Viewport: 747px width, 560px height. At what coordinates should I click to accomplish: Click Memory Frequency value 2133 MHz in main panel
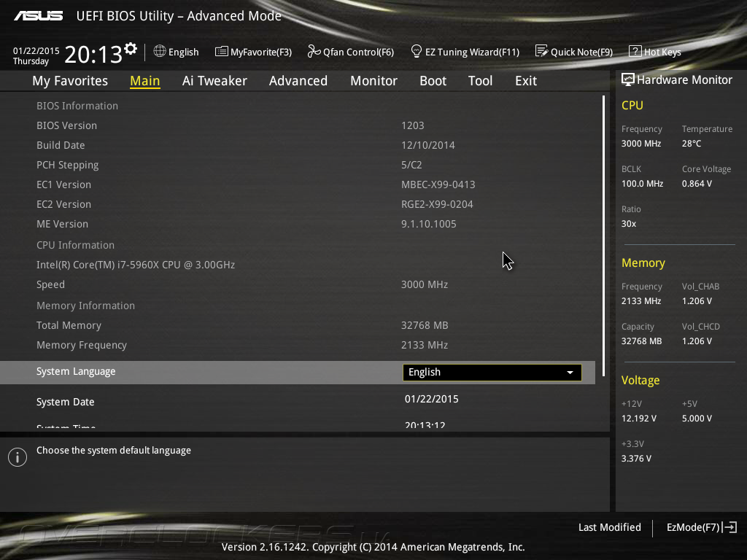tap(425, 345)
